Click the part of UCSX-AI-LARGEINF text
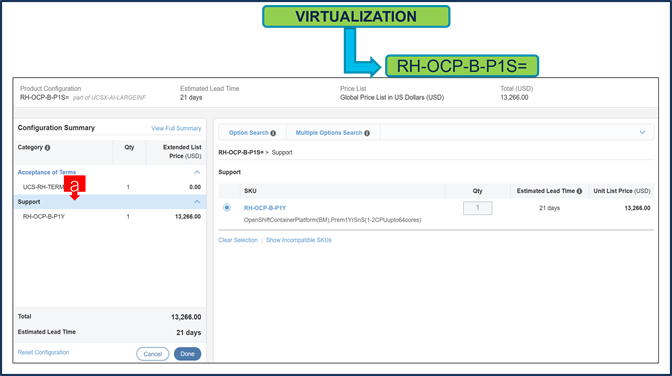The image size is (672, 376). (x=109, y=98)
